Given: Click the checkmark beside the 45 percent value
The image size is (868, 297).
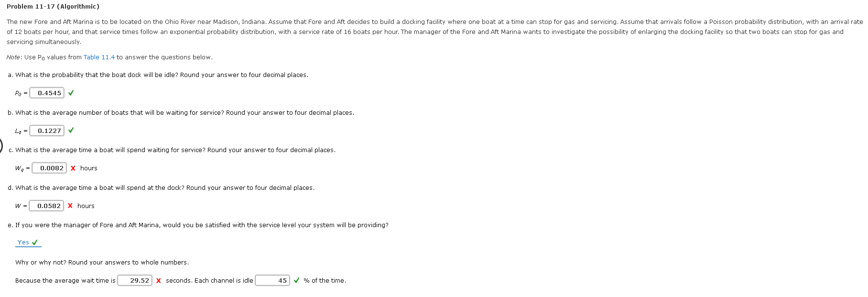Looking at the screenshot, I should [296, 280].
